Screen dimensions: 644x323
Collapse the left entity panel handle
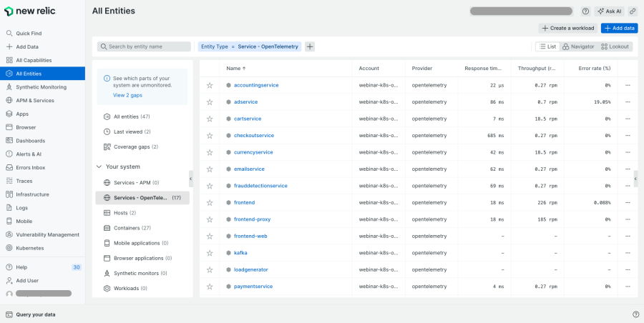click(x=191, y=179)
